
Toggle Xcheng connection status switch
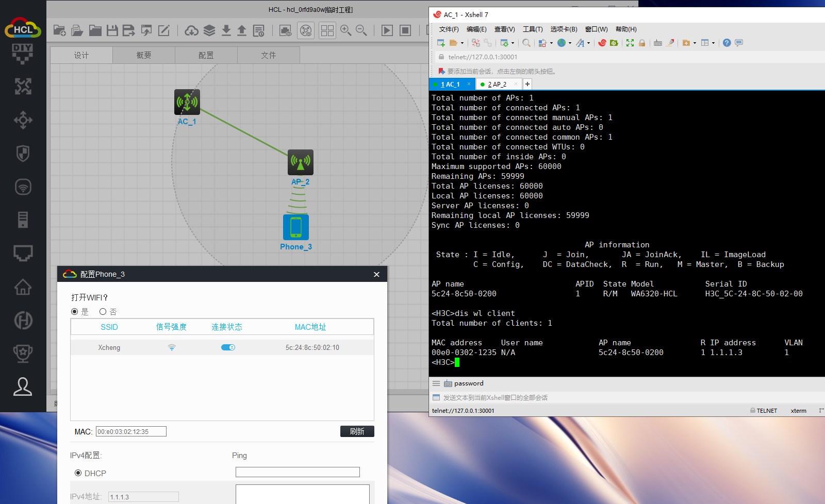[x=228, y=347]
